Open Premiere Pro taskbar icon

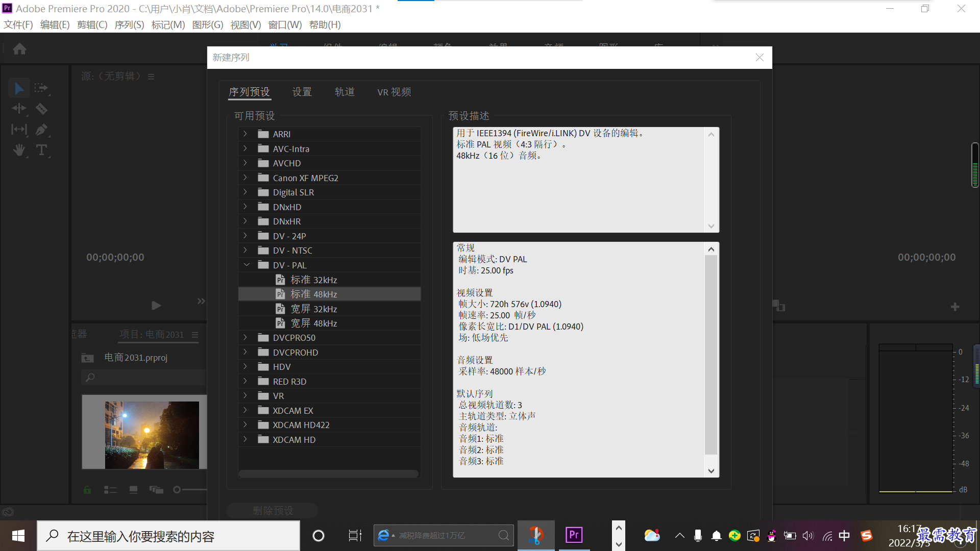point(574,535)
